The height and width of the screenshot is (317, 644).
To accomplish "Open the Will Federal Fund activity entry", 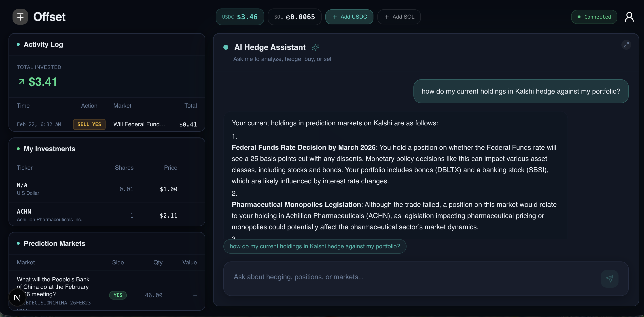I will [139, 124].
